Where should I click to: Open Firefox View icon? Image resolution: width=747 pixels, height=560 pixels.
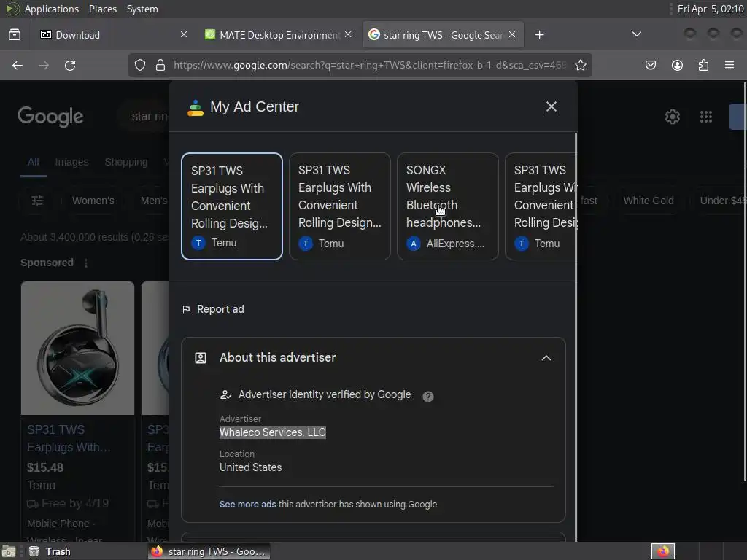click(15, 35)
